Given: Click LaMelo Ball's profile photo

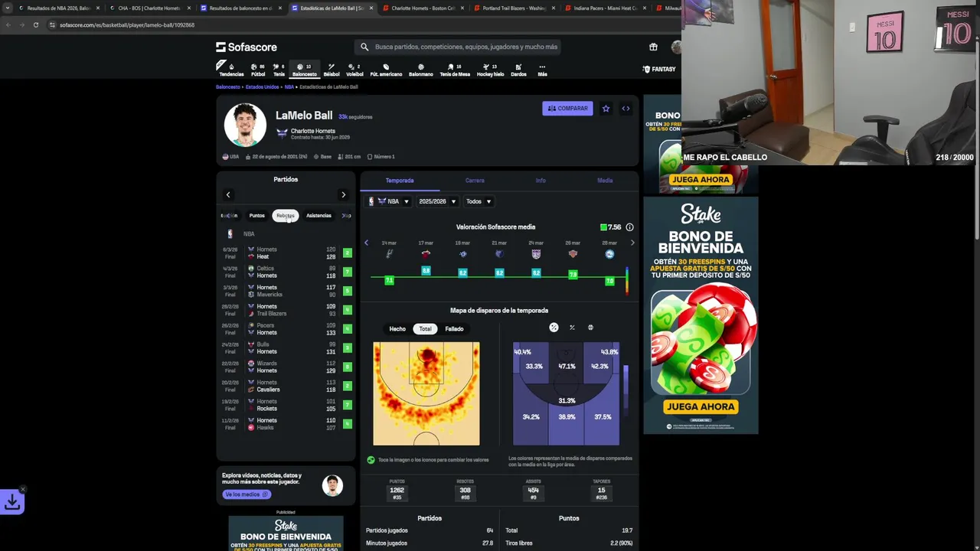Looking at the screenshot, I should [x=245, y=125].
